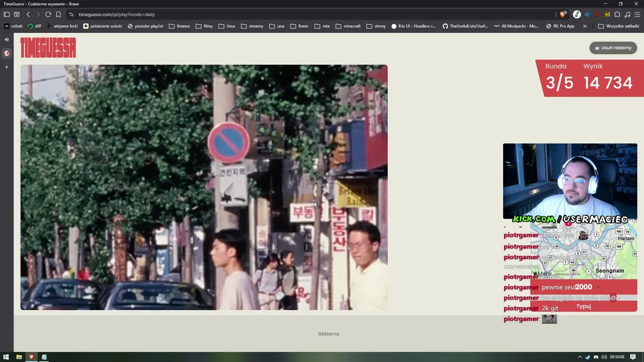Open the yellow star extension icon
The height and width of the screenshot is (362, 644).
(607, 15)
